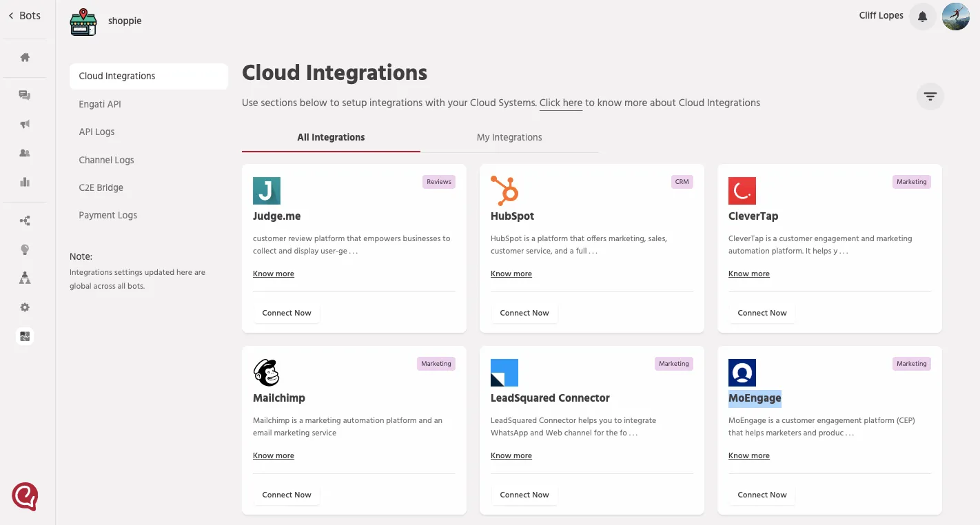Open Channel Logs menu item
This screenshot has height=525, width=980.
[x=106, y=160]
